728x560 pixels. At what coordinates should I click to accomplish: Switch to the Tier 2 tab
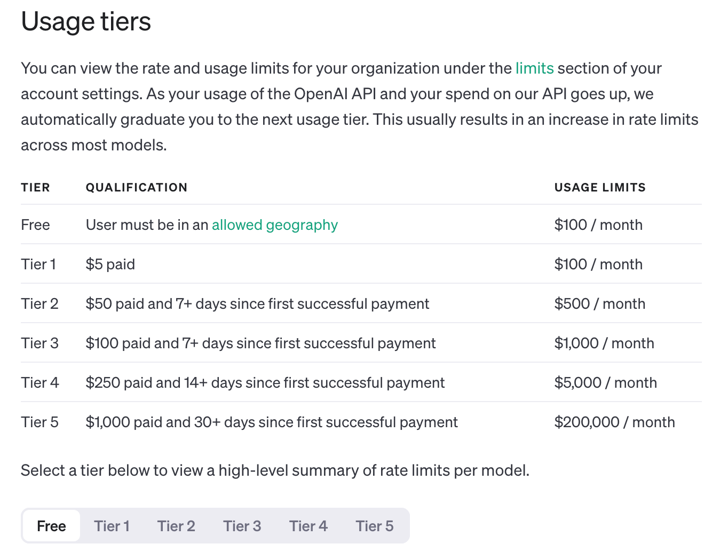[x=176, y=526]
